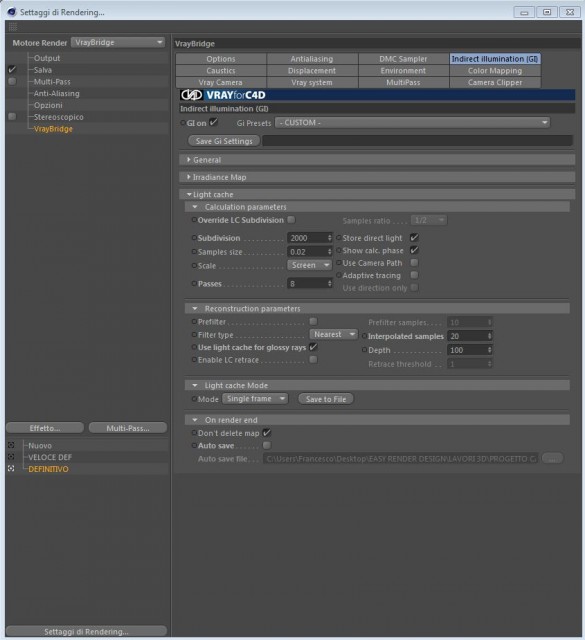Click the Save Gi Settings button
585x640 pixels.
tap(224, 141)
